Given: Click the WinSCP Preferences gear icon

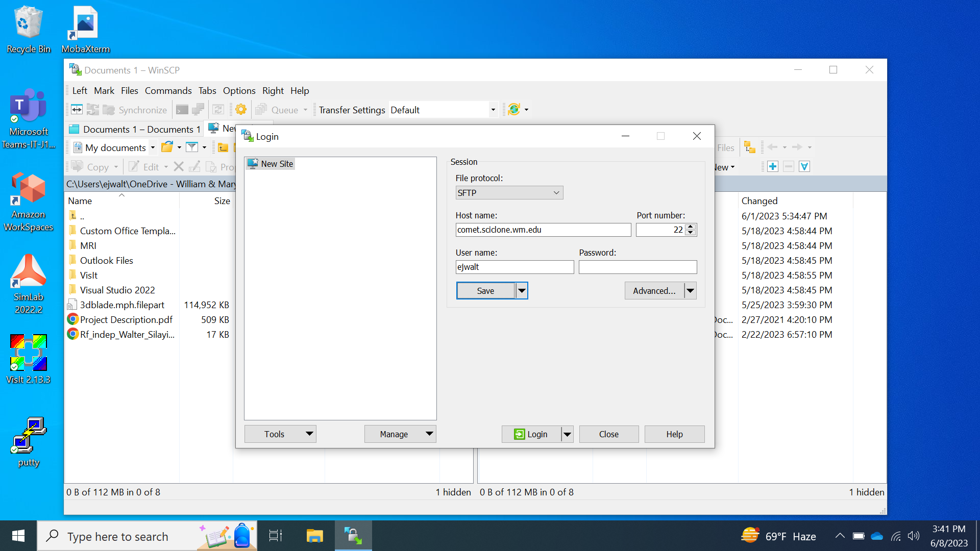Looking at the screenshot, I should (x=241, y=110).
